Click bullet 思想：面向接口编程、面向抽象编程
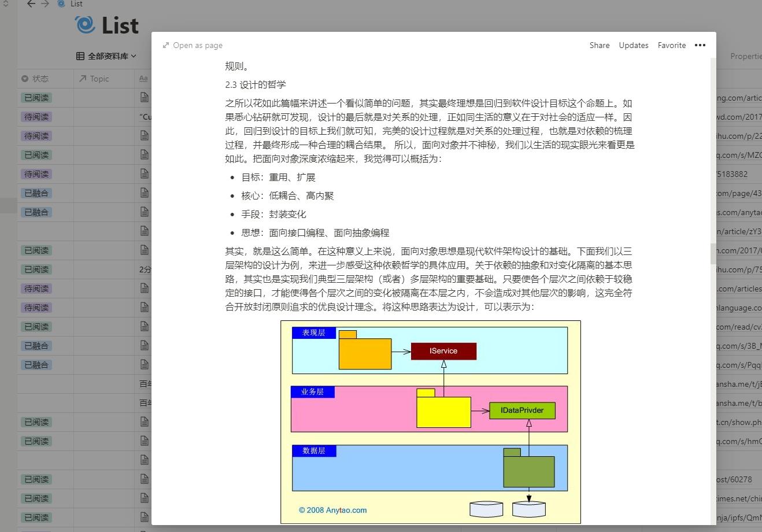The height and width of the screenshot is (532, 762). pyautogui.click(x=315, y=233)
